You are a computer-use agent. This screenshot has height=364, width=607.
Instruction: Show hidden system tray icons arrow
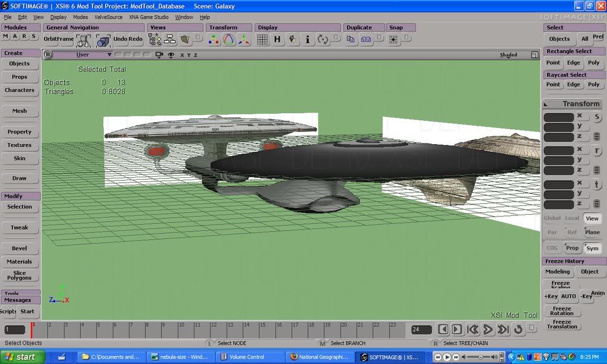(511, 357)
